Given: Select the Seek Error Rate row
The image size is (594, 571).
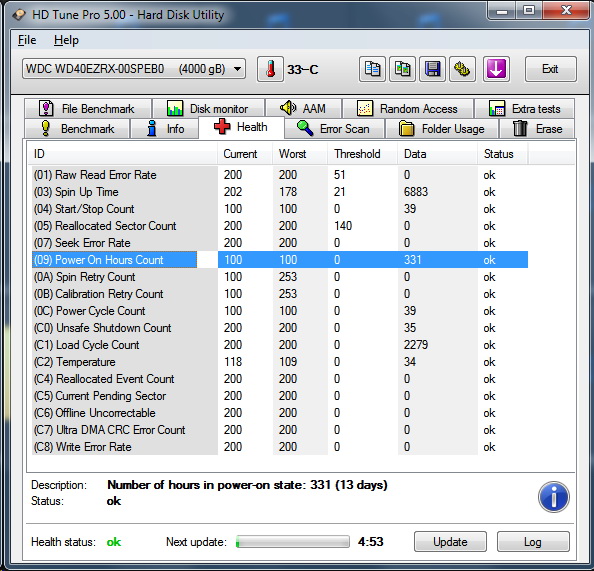Looking at the screenshot, I should point(280,243).
